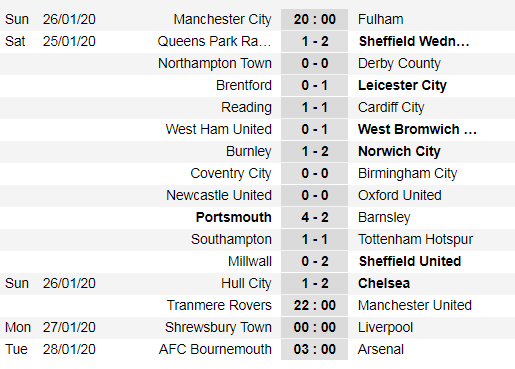View the Portsmouth 4 - 2 Barnsley score
This screenshot has width=515, height=369.
click(x=315, y=217)
